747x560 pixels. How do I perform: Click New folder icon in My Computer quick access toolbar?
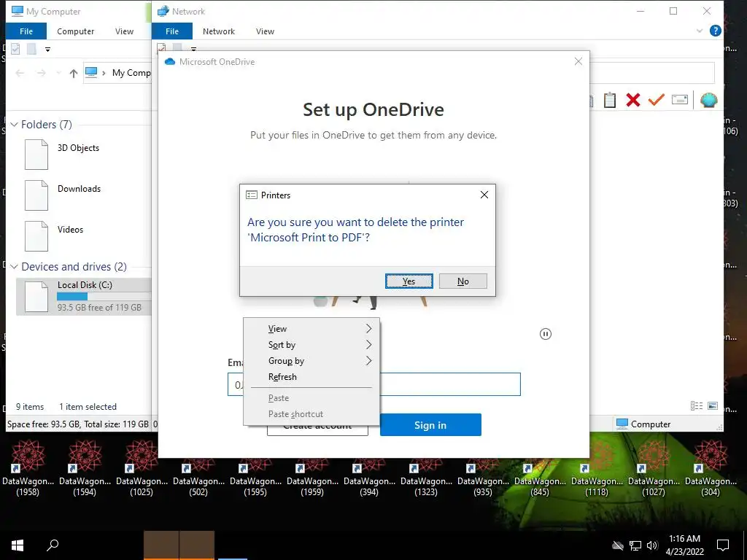click(31, 49)
